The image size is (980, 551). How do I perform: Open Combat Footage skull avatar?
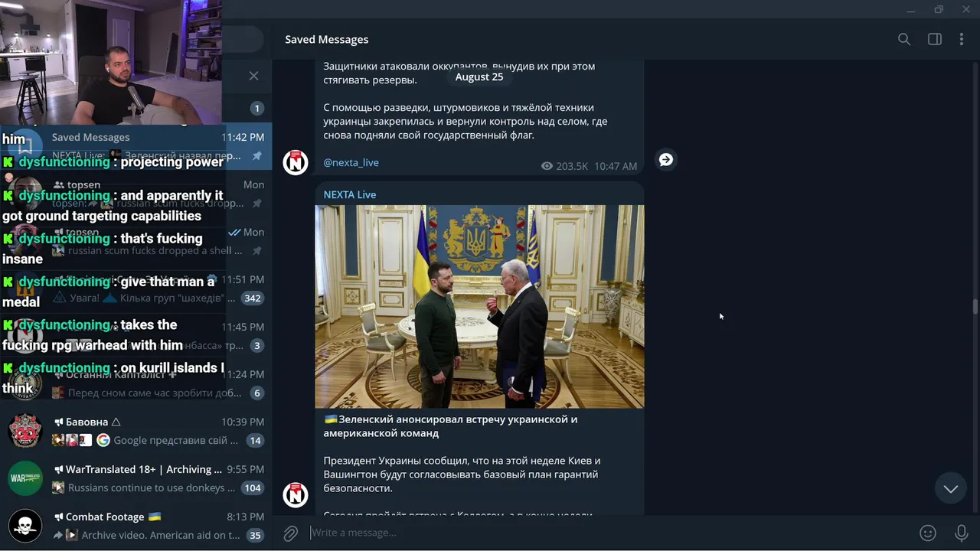click(25, 526)
